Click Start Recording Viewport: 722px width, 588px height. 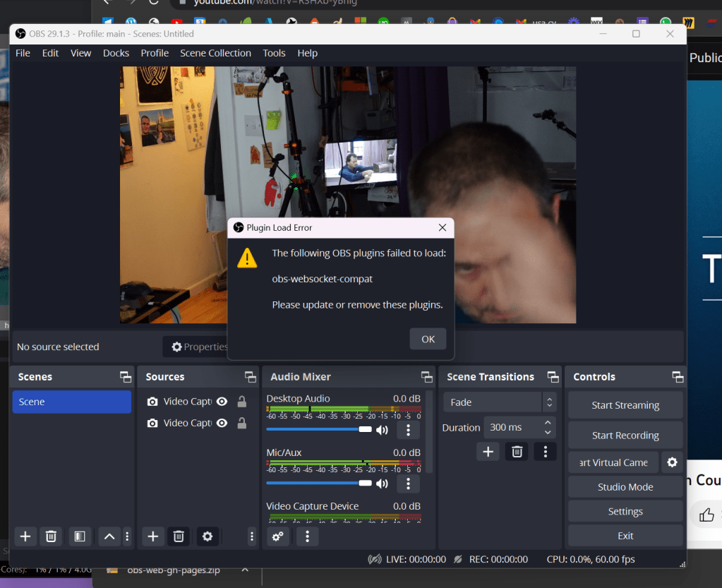(625, 435)
